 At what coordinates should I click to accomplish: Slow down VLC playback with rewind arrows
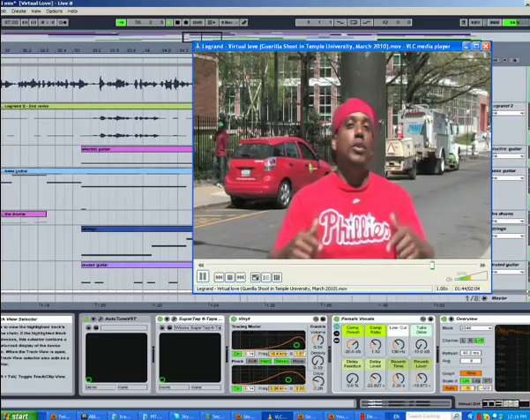click(201, 265)
